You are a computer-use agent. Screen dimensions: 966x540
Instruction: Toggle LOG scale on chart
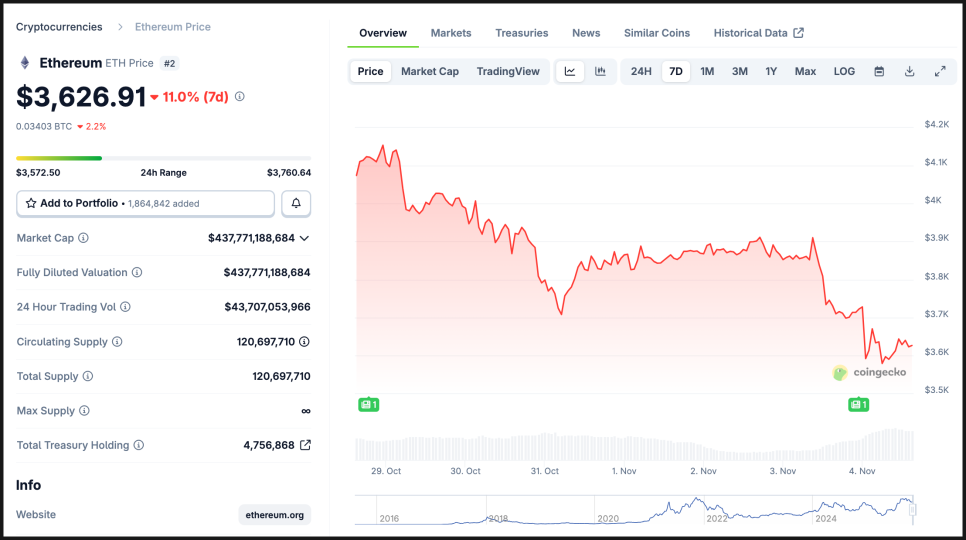point(844,71)
